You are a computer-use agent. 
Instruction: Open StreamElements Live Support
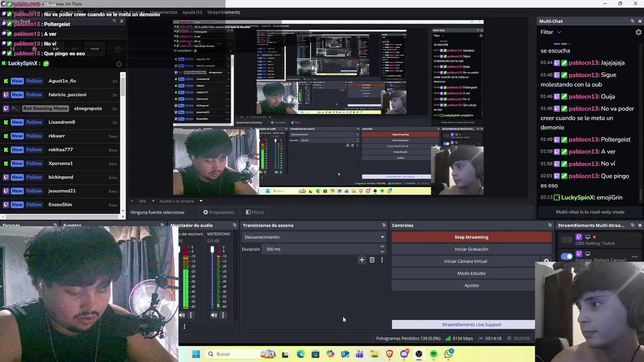(471, 324)
